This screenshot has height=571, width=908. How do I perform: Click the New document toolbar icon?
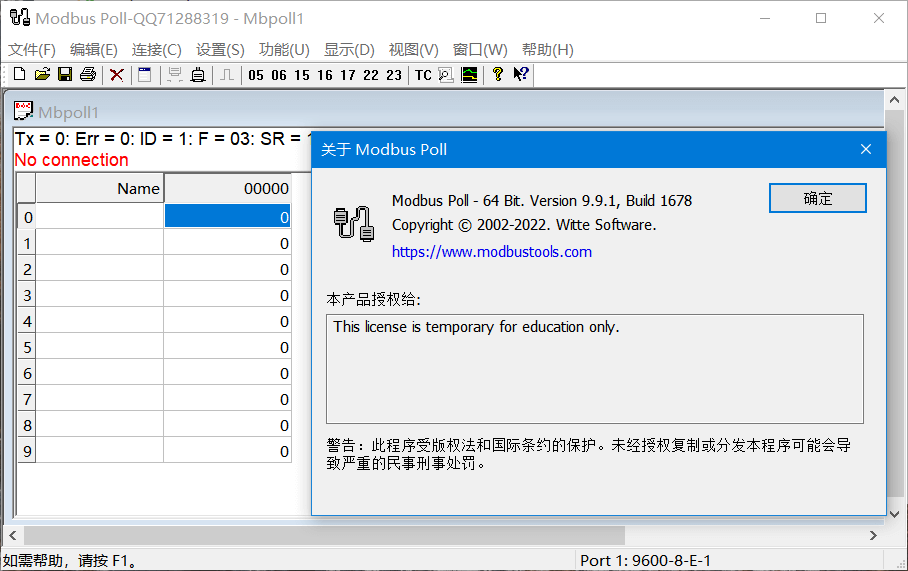coord(19,75)
